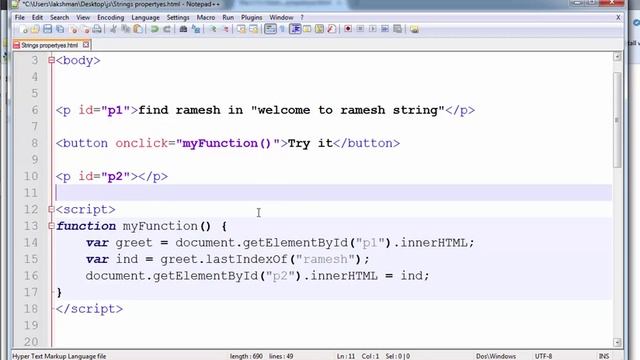Collapse the script tag fold marker

click(x=51, y=209)
